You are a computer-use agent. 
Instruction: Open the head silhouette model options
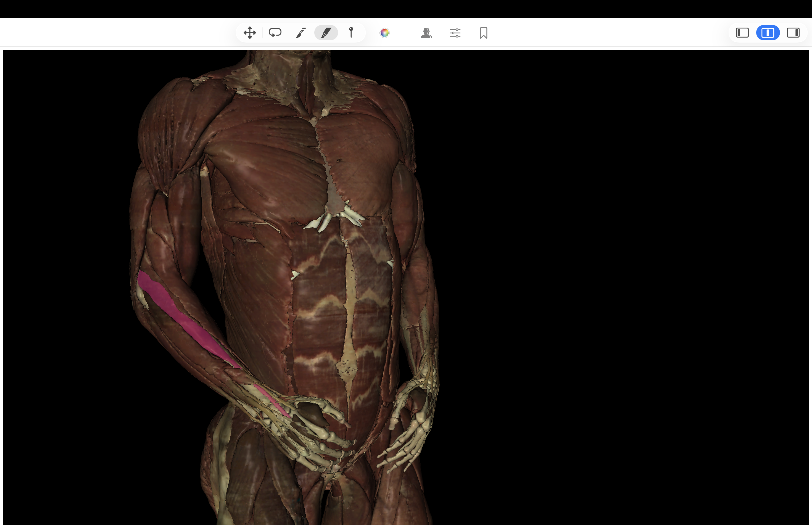click(x=426, y=33)
